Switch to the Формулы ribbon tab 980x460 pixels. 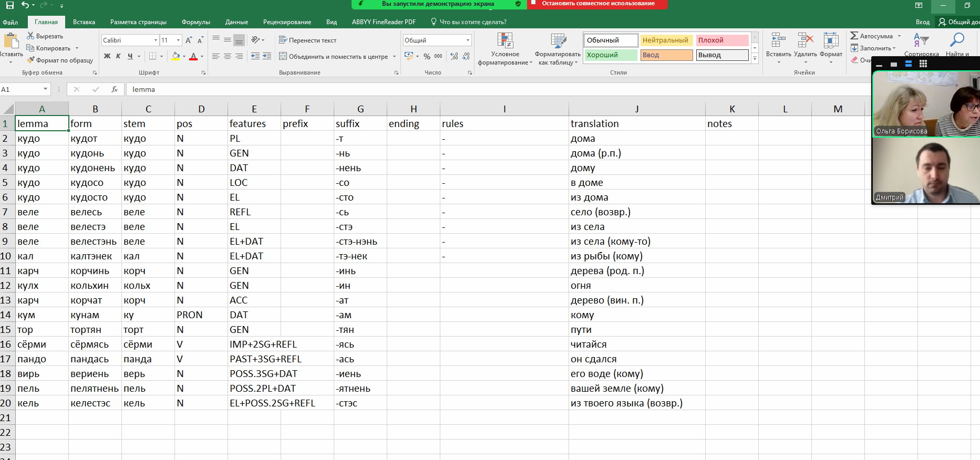coord(195,22)
